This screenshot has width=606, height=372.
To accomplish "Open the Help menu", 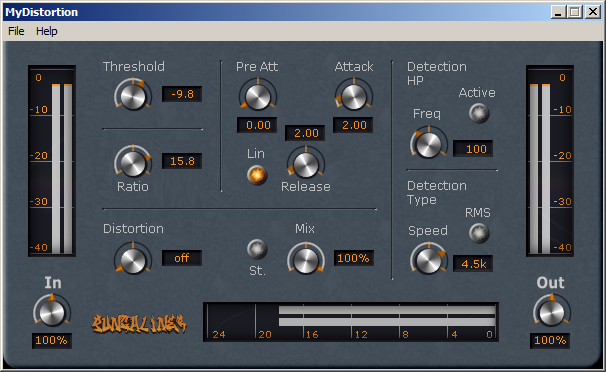I will point(47,31).
